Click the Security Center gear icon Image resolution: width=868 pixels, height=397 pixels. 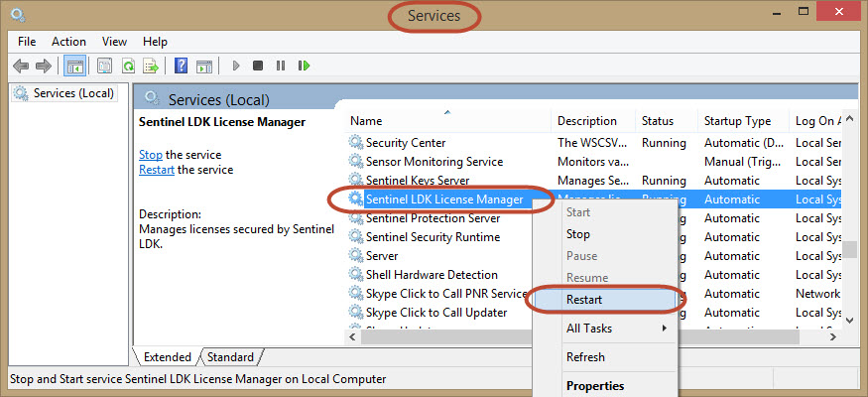[355, 143]
